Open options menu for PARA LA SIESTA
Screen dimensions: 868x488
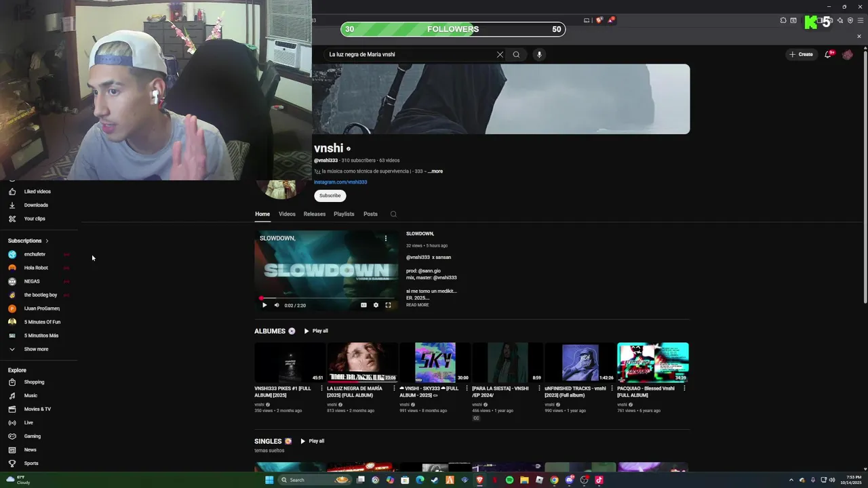click(539, 388)
